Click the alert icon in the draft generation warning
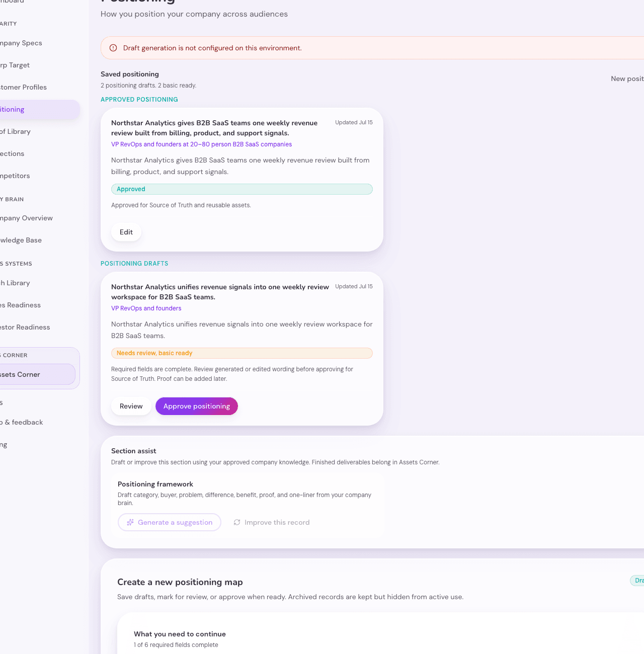This screenshot has width=644, height=654. coord(113,48)
